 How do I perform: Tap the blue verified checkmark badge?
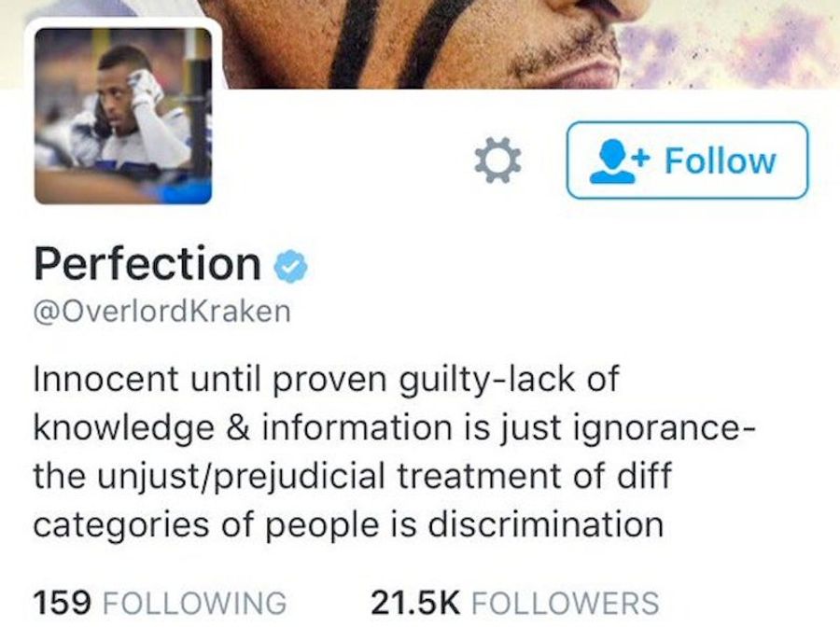[x=291, y=265]
